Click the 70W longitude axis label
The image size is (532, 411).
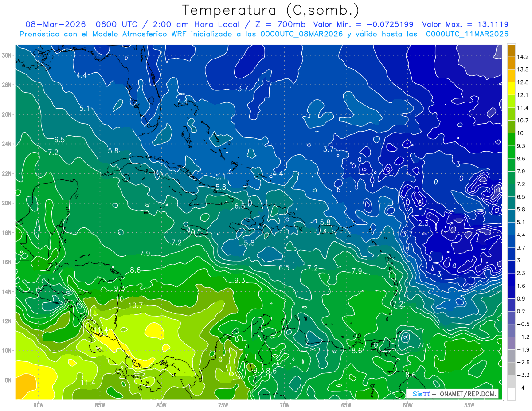[285, 405]
